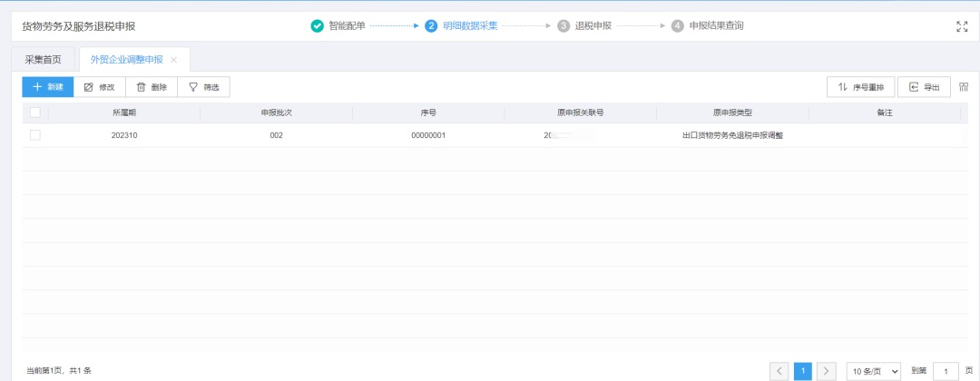Go to the next page arrow
Image resolution: width=980 pixels, height=381 pixels.
click(826, 371)
